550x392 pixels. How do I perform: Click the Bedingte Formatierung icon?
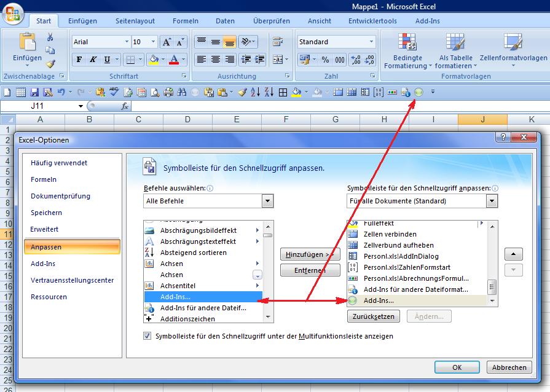tap(407, 42)
